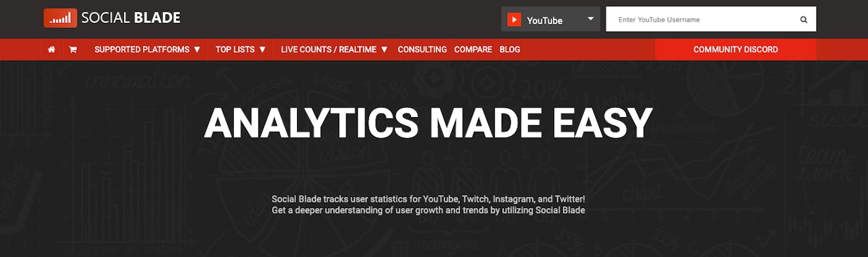Expand Live Counts / Realtime menu
Image resolution: width=868 pixels, height=257 pixels.
coord(334,50)
